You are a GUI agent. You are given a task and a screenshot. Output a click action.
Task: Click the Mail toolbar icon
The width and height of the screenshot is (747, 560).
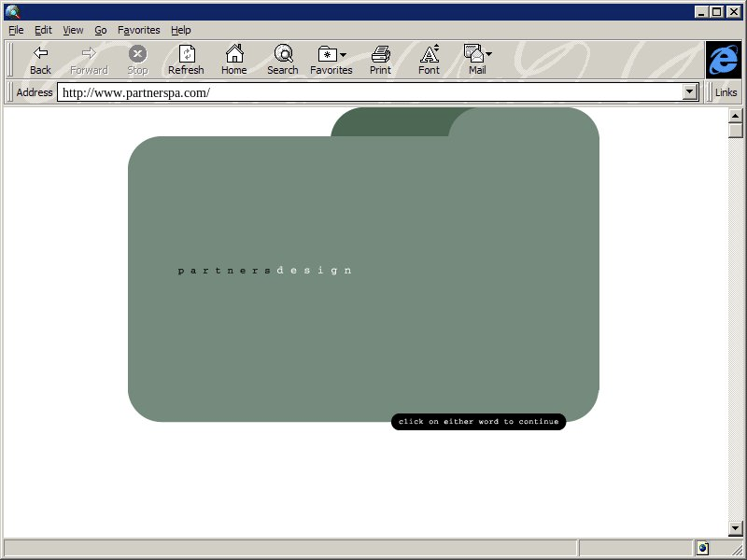coord(475,54)
